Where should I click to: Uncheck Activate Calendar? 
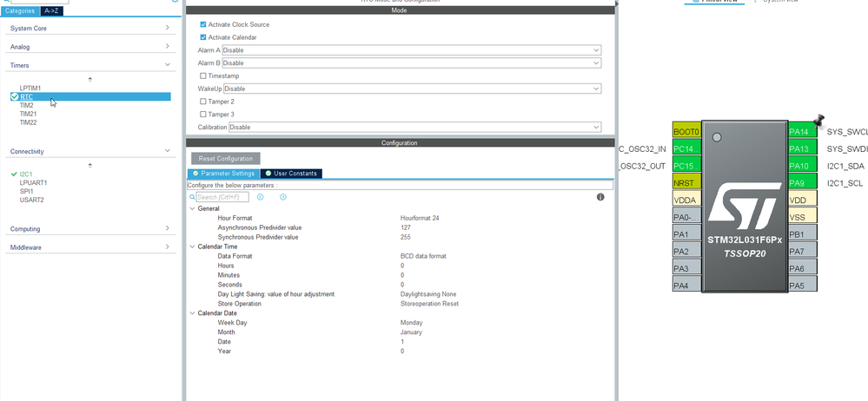tap(203, 37)
